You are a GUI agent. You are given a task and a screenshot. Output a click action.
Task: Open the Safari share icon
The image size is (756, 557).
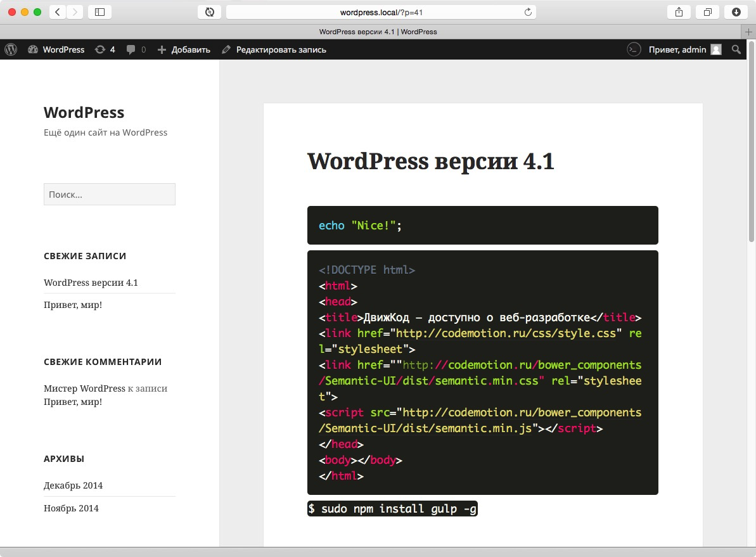click(678, 11)
